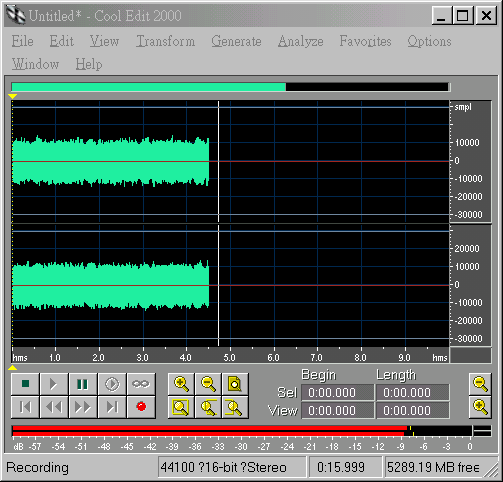Jump to the beginning of the waveform
Screen dimensions: 503x482
[x=25, y=407]
